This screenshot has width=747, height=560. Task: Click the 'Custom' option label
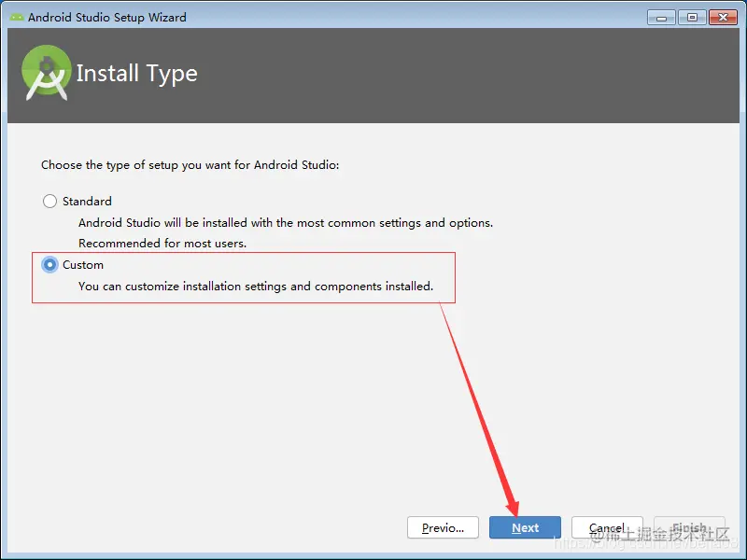click(x=83, y=265)
